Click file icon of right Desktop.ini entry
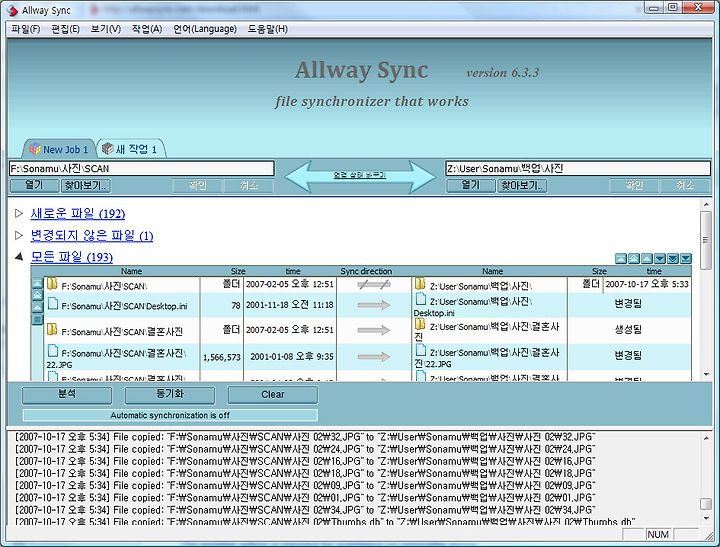The height and width of the screenshot is (547, 720). pyautogui.click(x=421, y=299)
